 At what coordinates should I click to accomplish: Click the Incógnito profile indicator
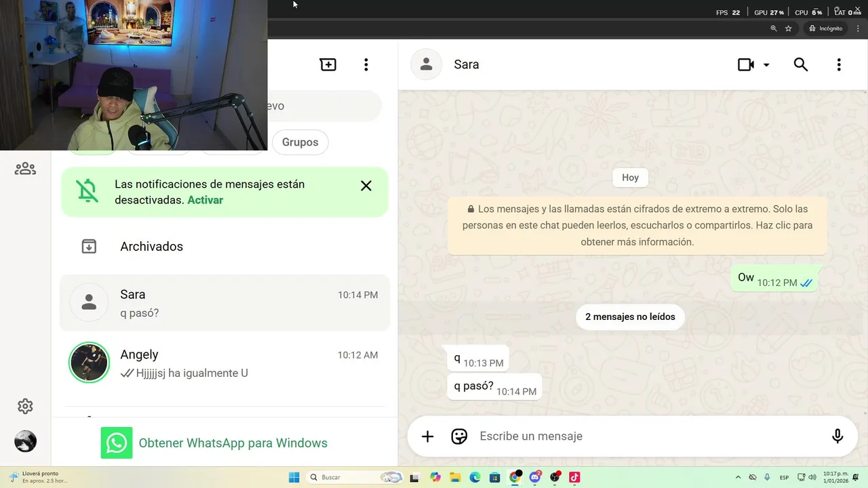[x=826, y=28]
